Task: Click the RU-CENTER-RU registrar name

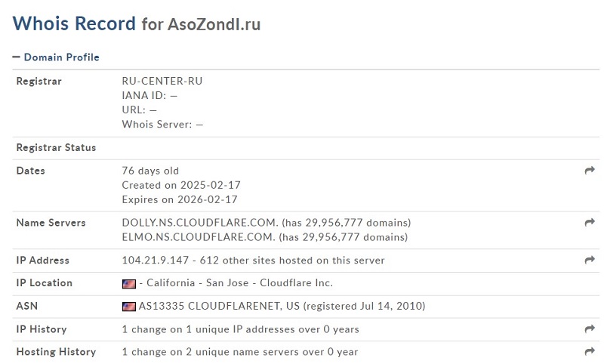Action: (162, 81)
